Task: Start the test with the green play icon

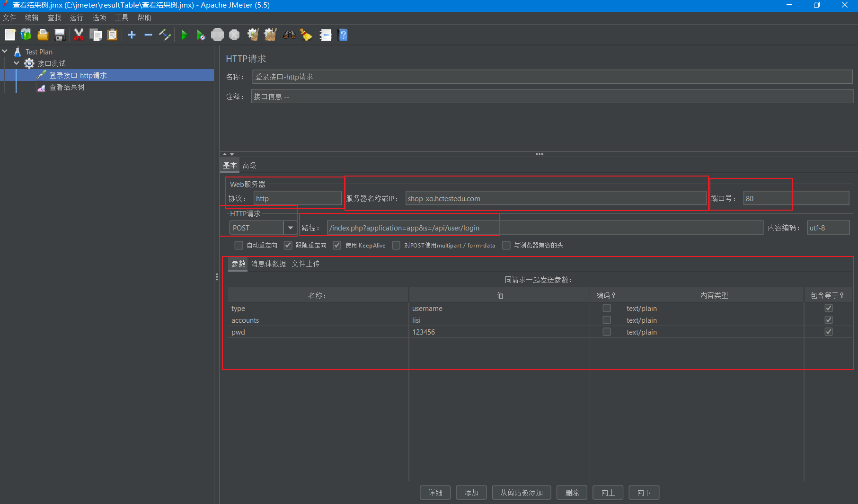Action: pos(185,35)
